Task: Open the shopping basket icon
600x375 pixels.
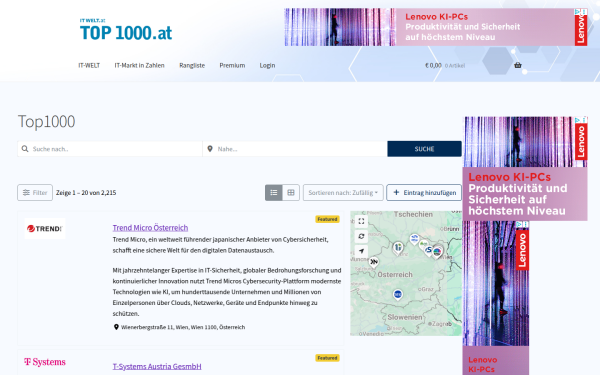Action: point(518,65)
